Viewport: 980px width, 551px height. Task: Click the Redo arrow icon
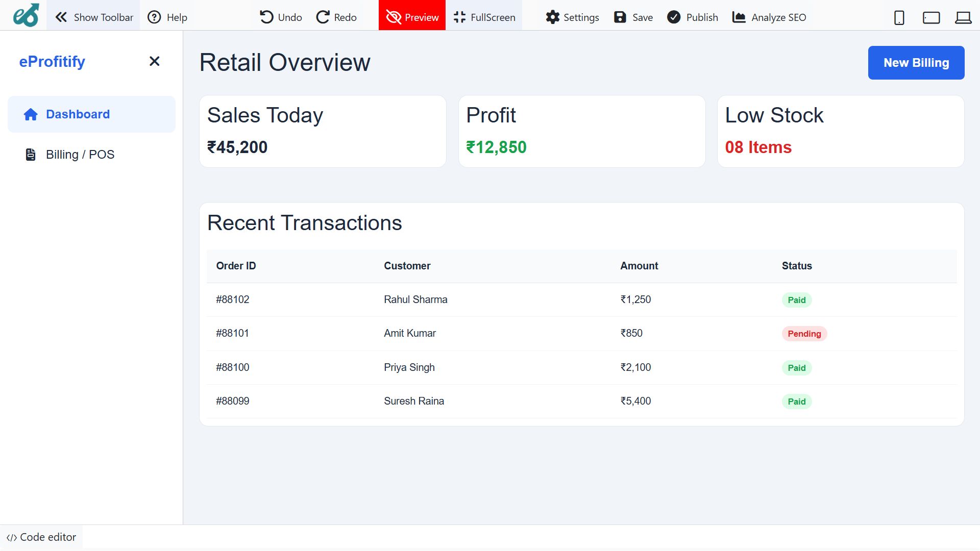pos(323,17)
